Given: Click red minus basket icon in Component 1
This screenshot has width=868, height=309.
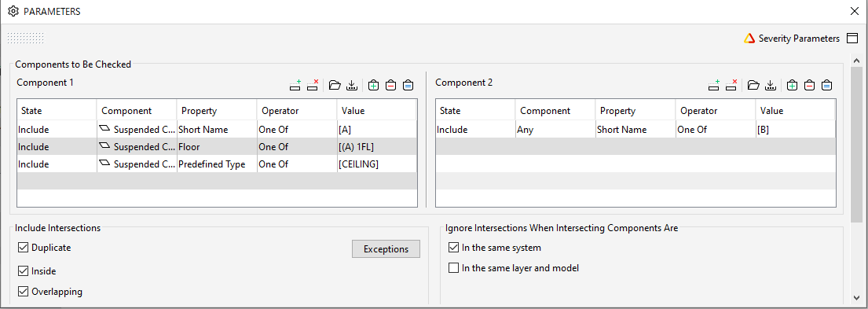Looking at the screenshot, I should (391, 85).
